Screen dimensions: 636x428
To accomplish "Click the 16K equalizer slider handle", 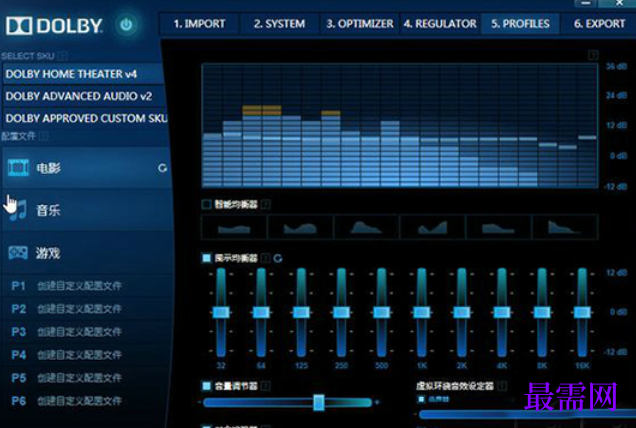I will coord(582,312).
